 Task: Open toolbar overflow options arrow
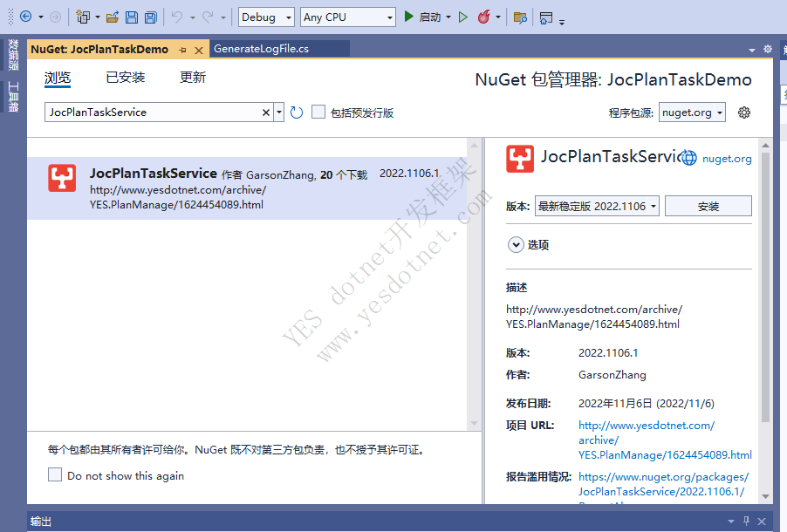tap(562, 22)
